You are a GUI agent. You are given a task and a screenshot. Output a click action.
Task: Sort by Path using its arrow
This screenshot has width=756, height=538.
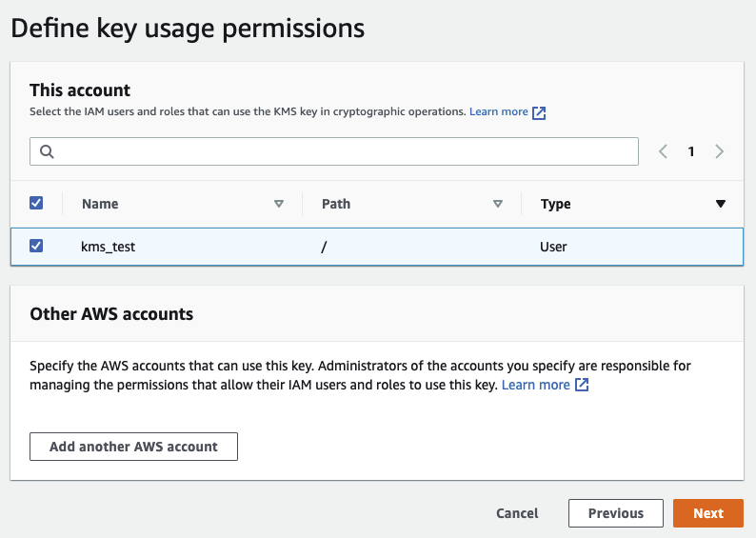point(498,204)
